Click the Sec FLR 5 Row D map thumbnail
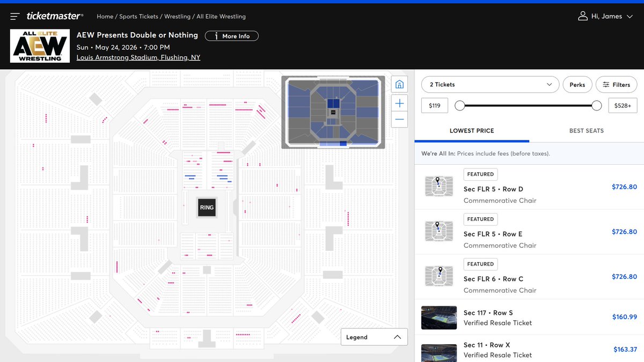Image resolution: width=644 pixels, height=362 pixels. pos(438,186)
